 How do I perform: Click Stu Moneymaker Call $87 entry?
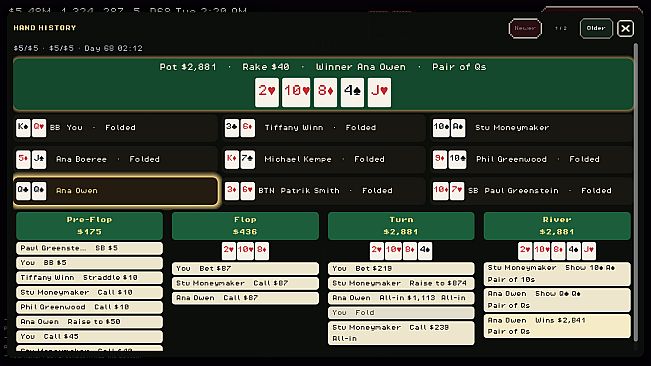click(245, 283)
